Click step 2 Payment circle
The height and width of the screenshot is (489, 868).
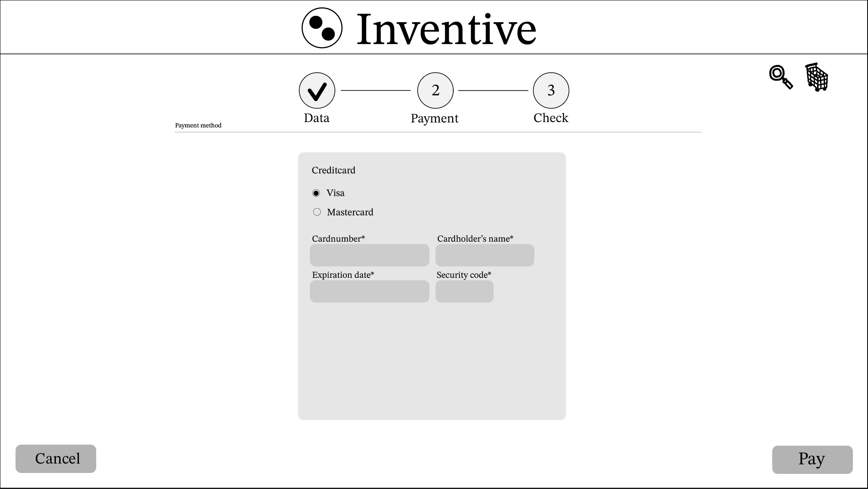(x=435, y=90)
